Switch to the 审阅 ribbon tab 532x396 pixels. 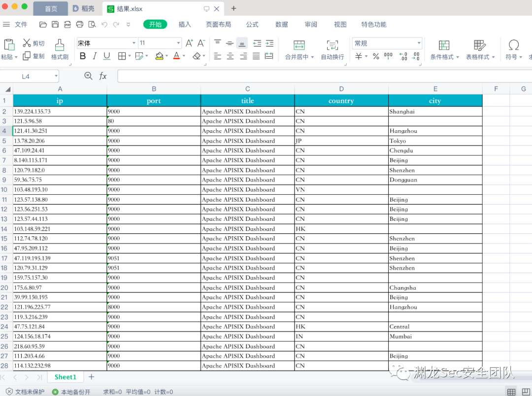pos(311,25)
